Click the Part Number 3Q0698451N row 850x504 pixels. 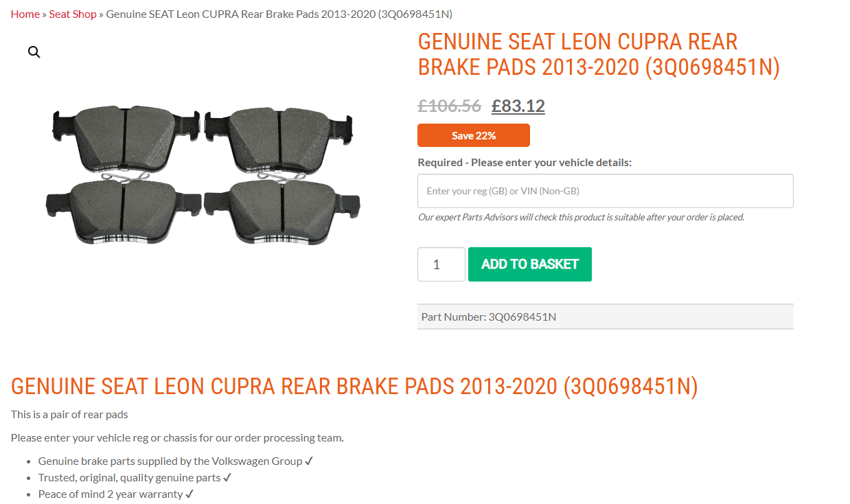pos(605,317)
